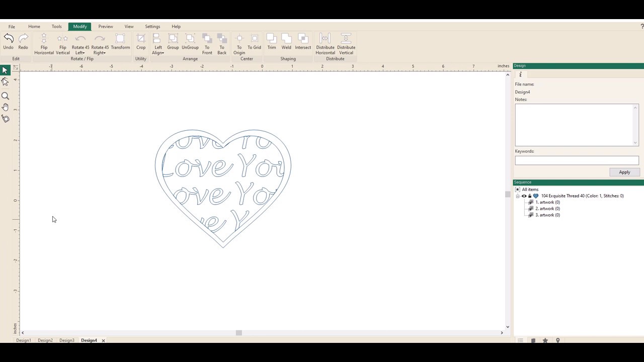Flip the selection horizontally

[x=44, y=44]
